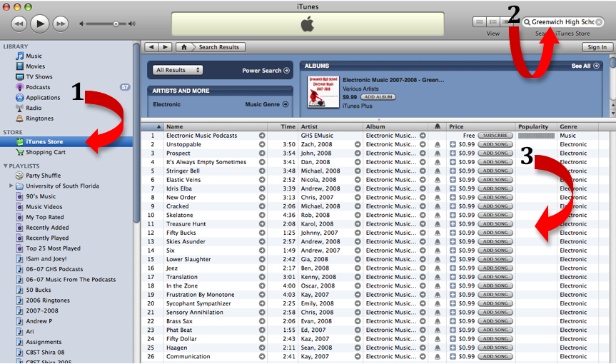See All albums
Screen dimensions: 616x364
585,66
